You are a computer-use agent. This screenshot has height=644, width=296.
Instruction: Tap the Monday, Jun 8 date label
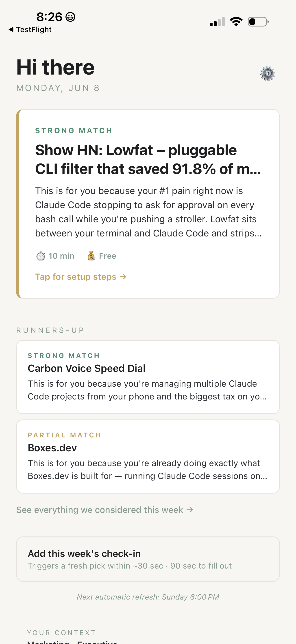(58, 88)
